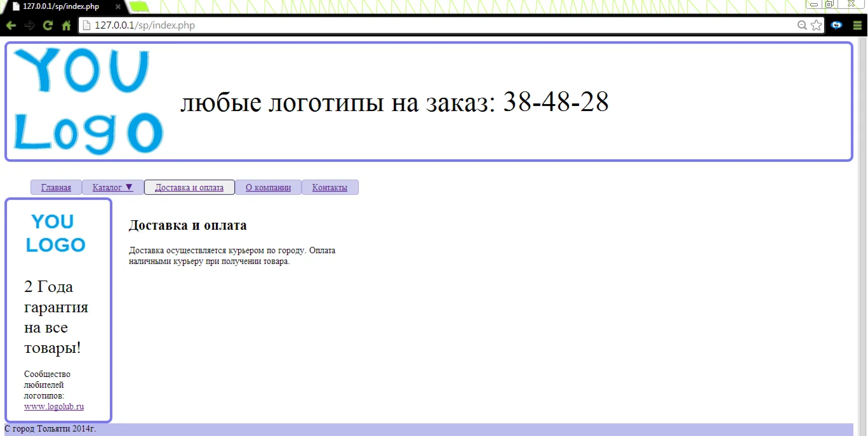Image resolution: width=868 pixels, height=436 pixels.
Task: Expand the Каталог dropdown menu
Action: click(x=113, y=187)
